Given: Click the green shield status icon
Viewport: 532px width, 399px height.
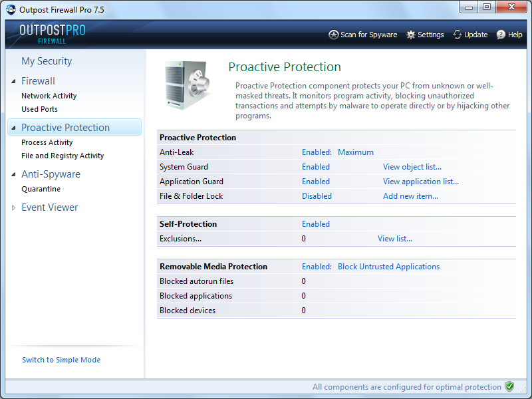Looking at the screenshot, I should [509, 386].
